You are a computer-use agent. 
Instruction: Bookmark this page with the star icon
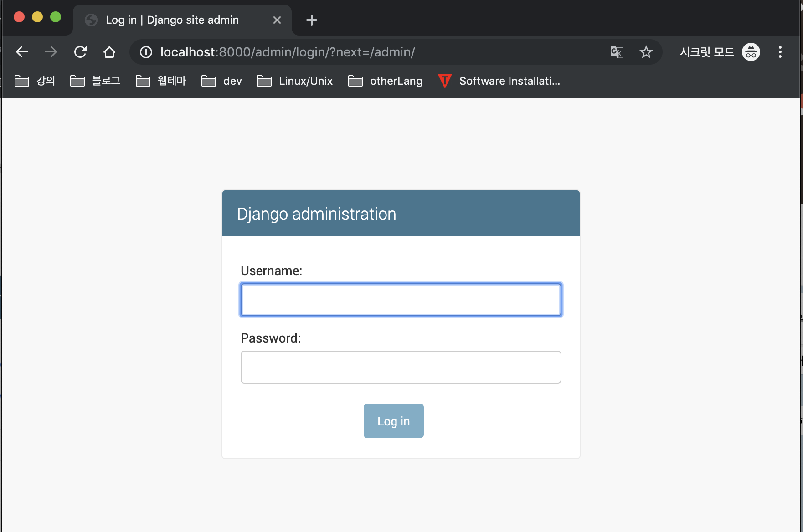click(x=646, y=52)
